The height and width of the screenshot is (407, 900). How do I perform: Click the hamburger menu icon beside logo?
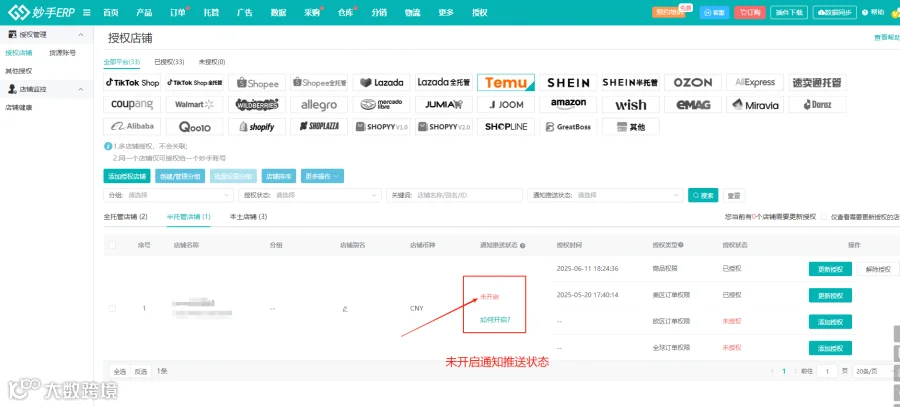point(87,12)
